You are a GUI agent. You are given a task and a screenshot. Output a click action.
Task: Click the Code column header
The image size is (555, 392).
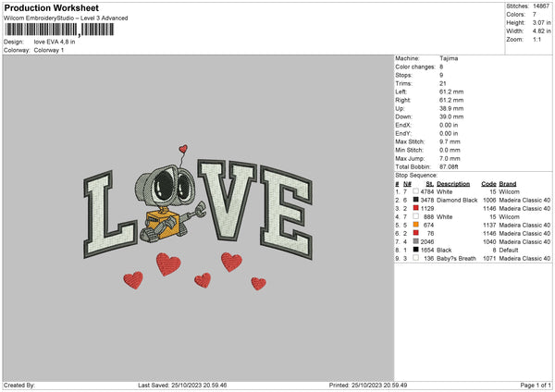coord(489,183)
